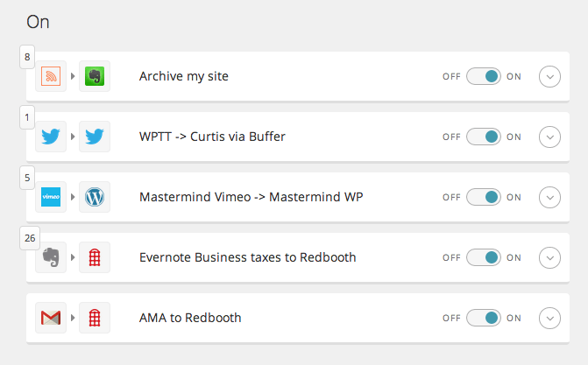Expand the Evernote Business taxes recipe chevron
This screenshot has height=365, width=588.
pyautogui.click(x=549, y=257)
